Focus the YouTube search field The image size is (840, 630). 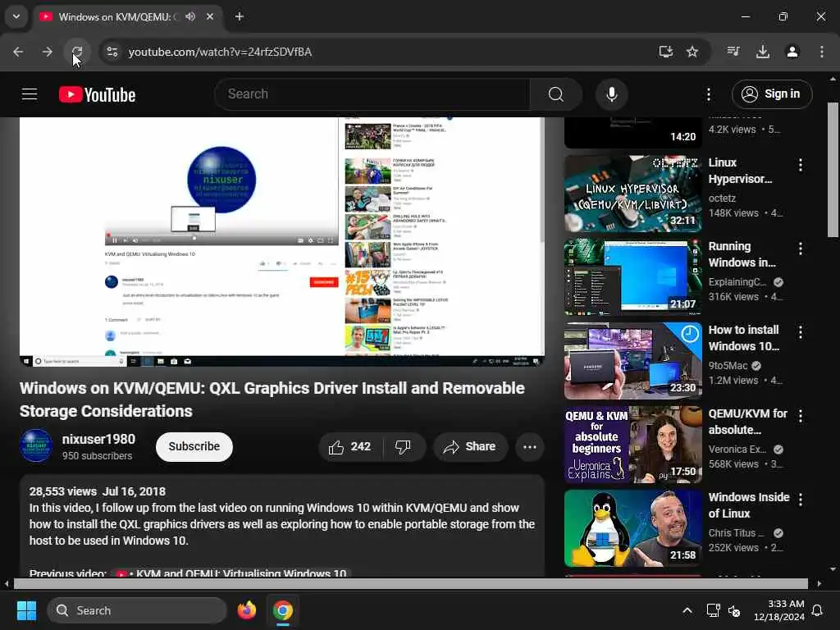pos(372,94)
